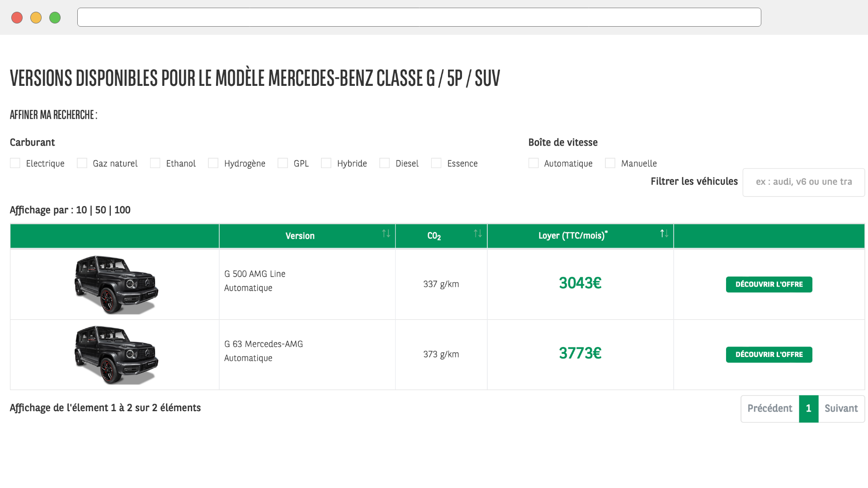Discover the G 500 AMG Line offer
The width and height of the screenshot is (868, 488).
coord(769,285)
